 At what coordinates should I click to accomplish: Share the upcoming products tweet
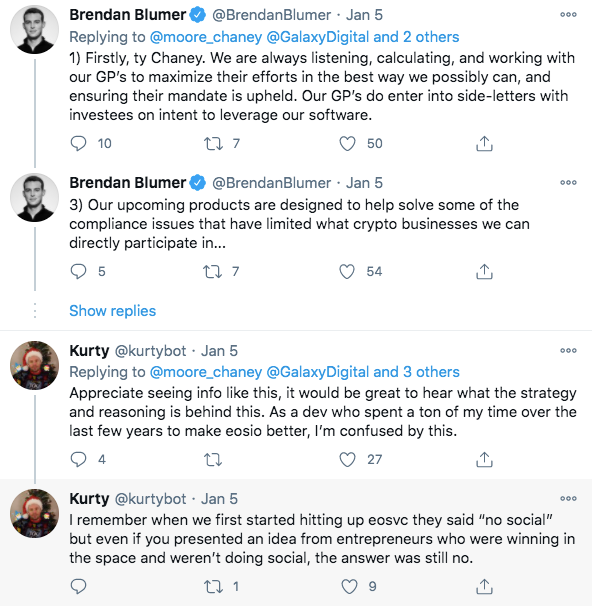pos(484,271)
